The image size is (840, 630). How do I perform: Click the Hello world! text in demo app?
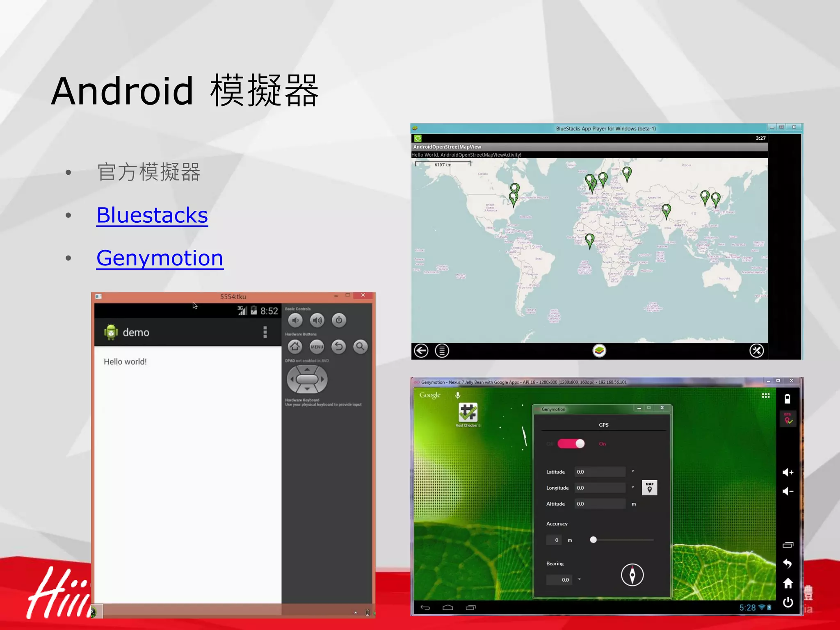pyautogui.click(x=125, y=362)
